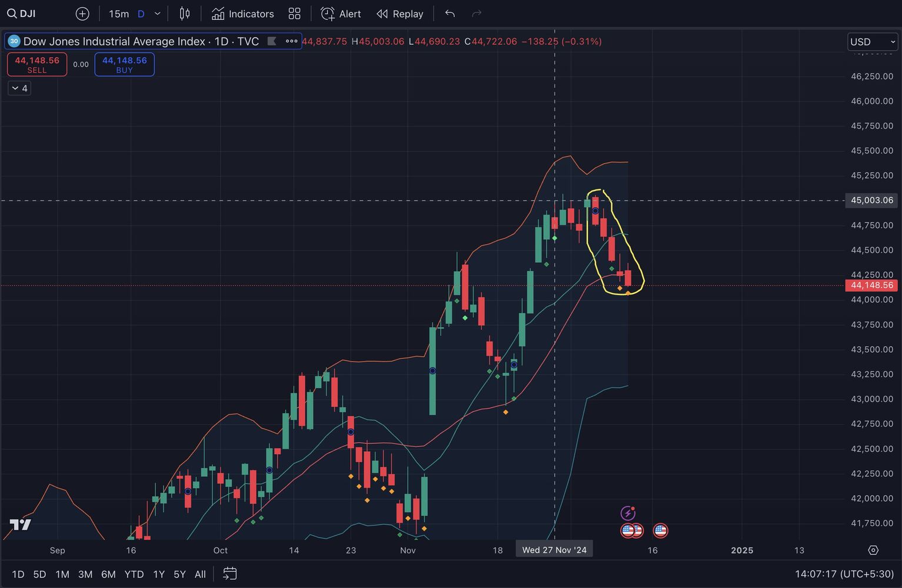Set date range to YTD

(x=134, y=574)
